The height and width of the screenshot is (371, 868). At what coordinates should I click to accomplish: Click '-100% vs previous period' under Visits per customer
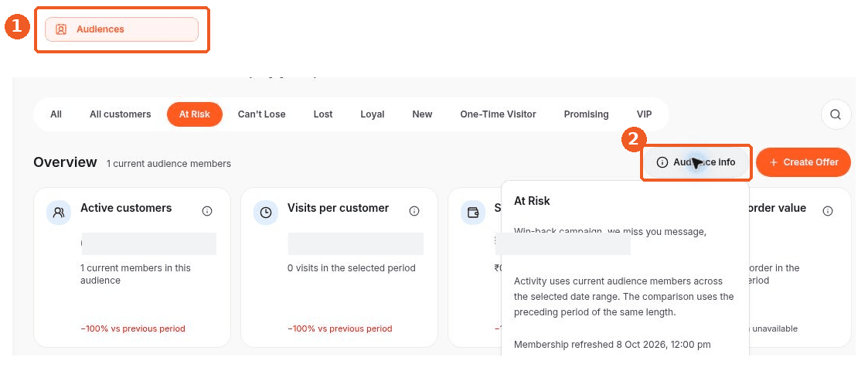[x=340, y=328]
